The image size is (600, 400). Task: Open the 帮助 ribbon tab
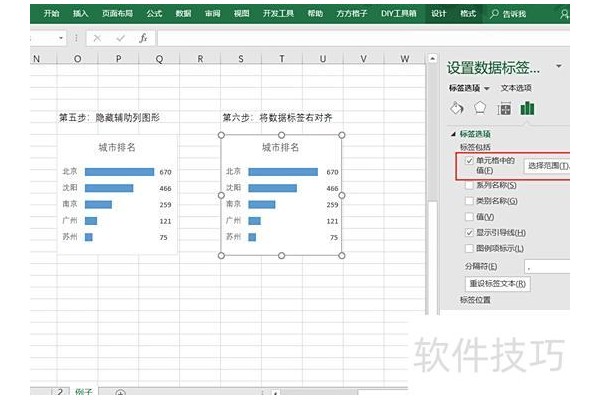[x=315, y=14]
